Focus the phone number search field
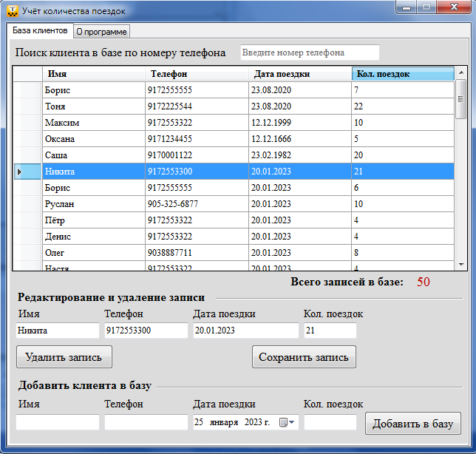476x454 pixels. 309,53
